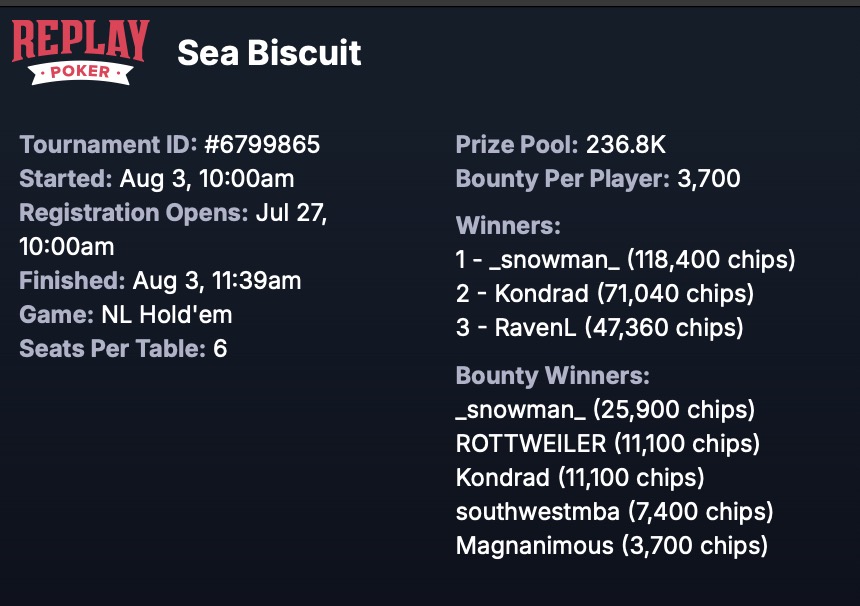Click the Sea Biscuit tournament title

click(x=269, y=53)
